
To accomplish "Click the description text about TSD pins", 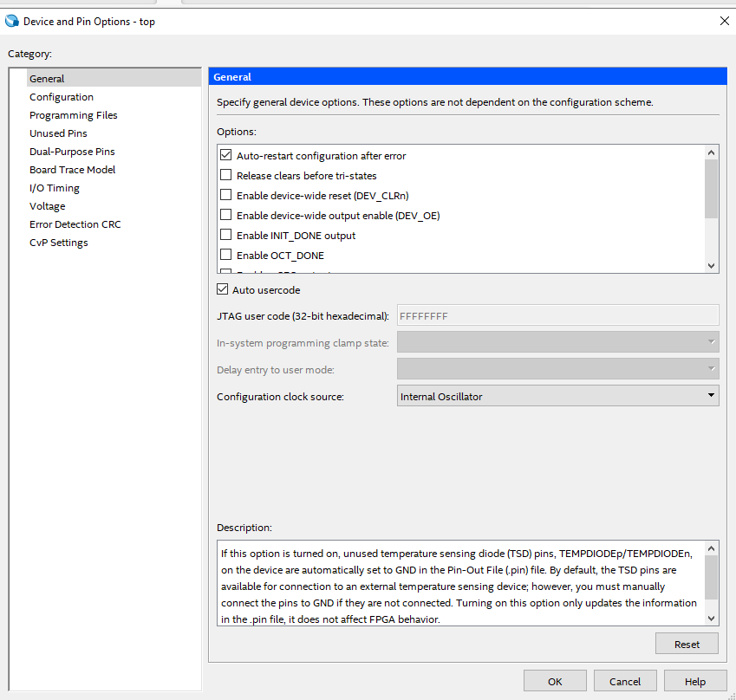I will pos(459,586).
